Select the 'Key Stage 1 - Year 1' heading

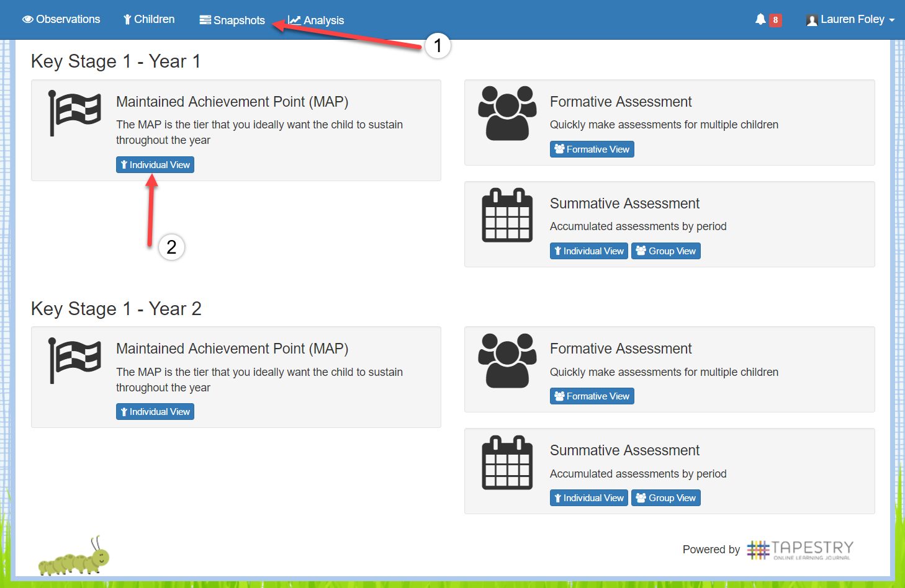(115, 61)
